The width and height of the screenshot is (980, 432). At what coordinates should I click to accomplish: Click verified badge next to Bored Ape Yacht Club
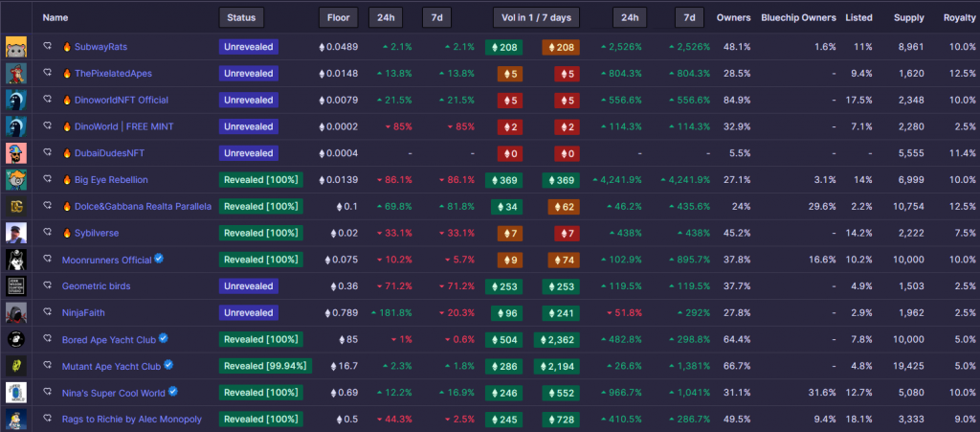click(x=163, y=338)
